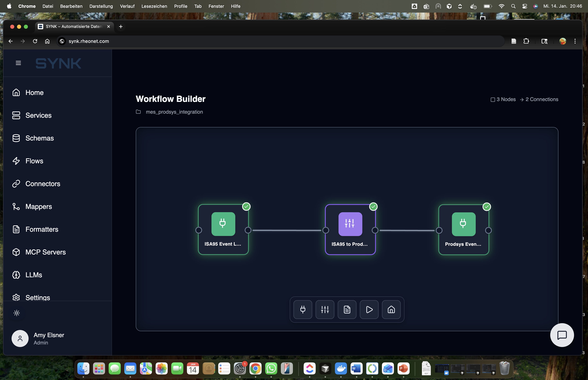Open Settings from the sidebar

click(38, 297)
